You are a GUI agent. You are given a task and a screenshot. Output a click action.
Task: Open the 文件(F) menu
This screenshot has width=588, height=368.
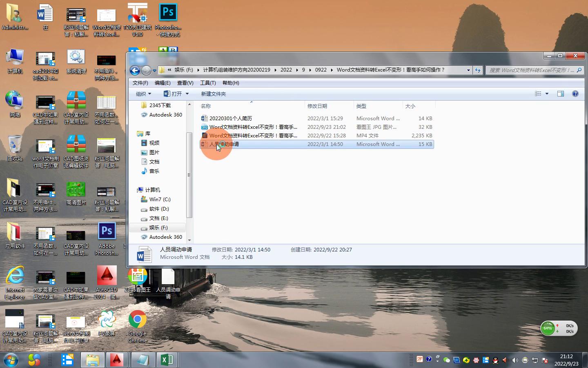pos(140,83)
